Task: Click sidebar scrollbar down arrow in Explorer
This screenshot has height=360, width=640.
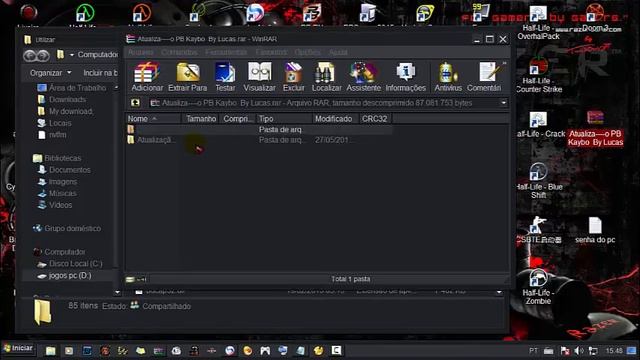Action: click(x=118, y=292)
